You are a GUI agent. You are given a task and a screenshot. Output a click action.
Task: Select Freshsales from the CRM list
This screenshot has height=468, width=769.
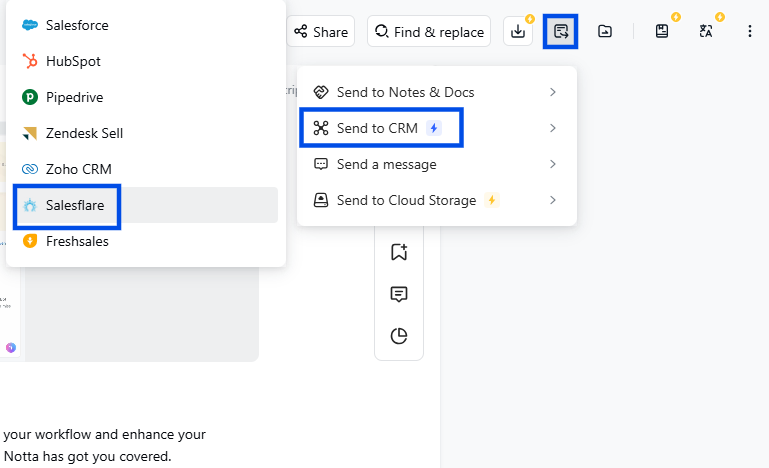146,241
